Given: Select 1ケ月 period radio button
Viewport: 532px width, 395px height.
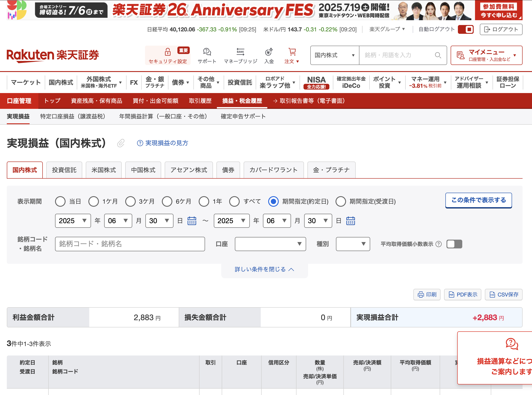Looking at the screenshot, I should tap(93, 201).
